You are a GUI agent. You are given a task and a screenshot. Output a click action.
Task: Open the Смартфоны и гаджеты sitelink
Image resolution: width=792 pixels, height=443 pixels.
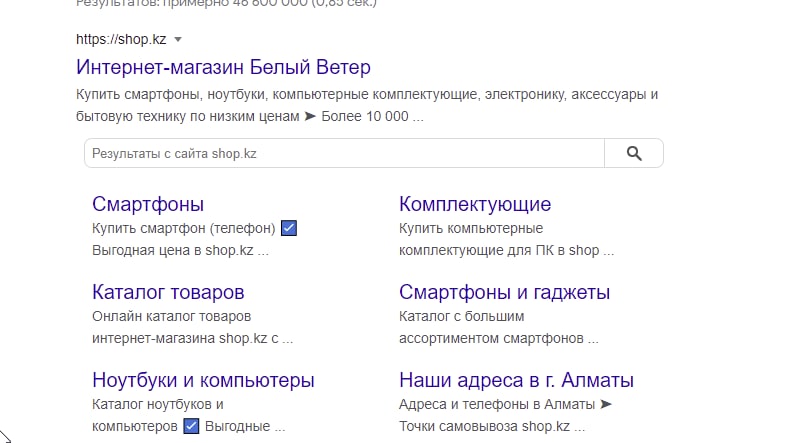[x=505, y=292]
